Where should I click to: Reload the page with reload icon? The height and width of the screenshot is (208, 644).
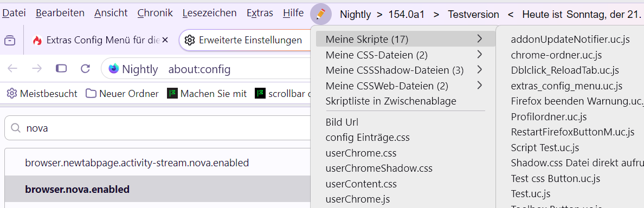pos(86,68)
